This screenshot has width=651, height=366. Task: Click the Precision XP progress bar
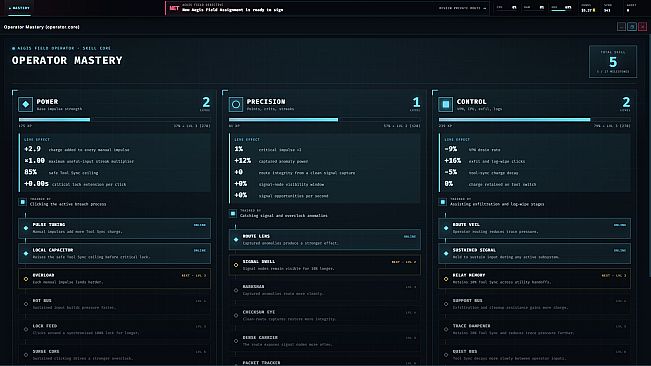(325, 120)
